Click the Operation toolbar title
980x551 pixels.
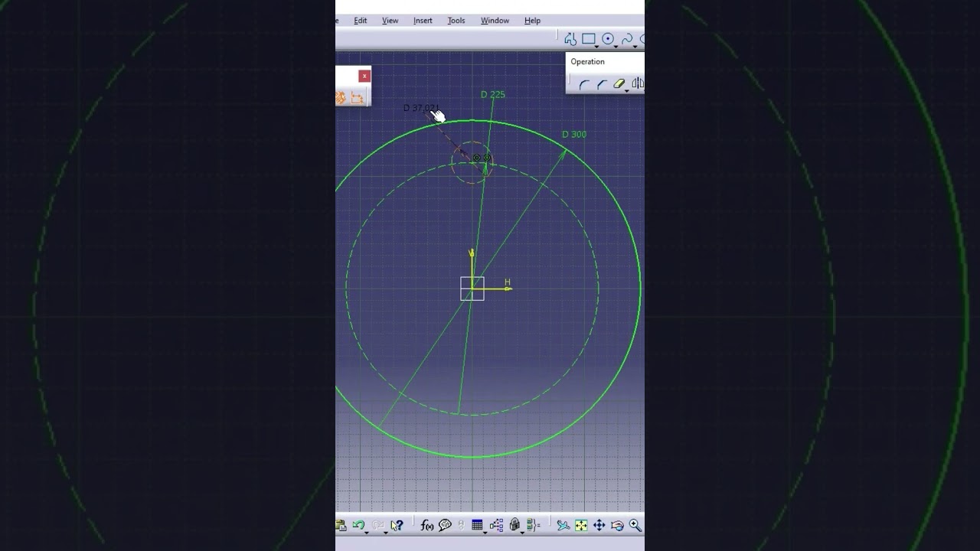pyautogui.click(x=587, y=62)
